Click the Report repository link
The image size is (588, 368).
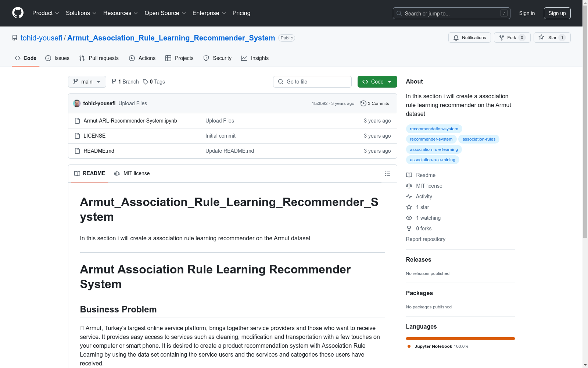tap(426, 239)
